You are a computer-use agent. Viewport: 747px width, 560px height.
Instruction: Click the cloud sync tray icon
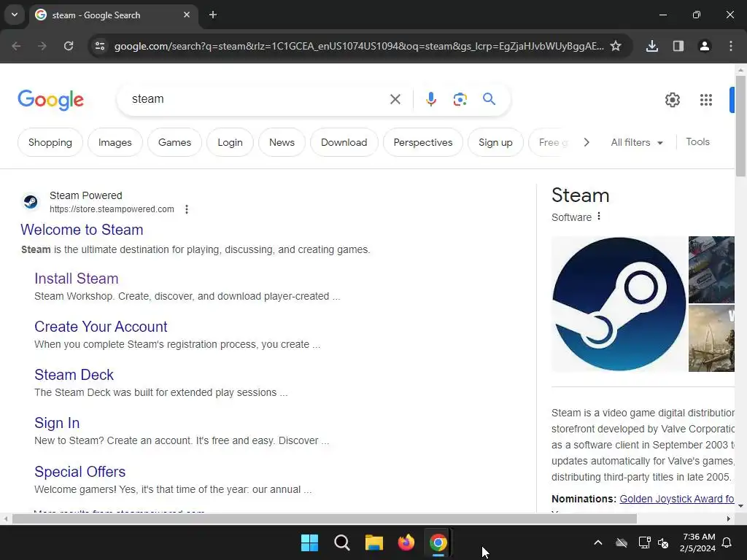click(x=622, y=542)
